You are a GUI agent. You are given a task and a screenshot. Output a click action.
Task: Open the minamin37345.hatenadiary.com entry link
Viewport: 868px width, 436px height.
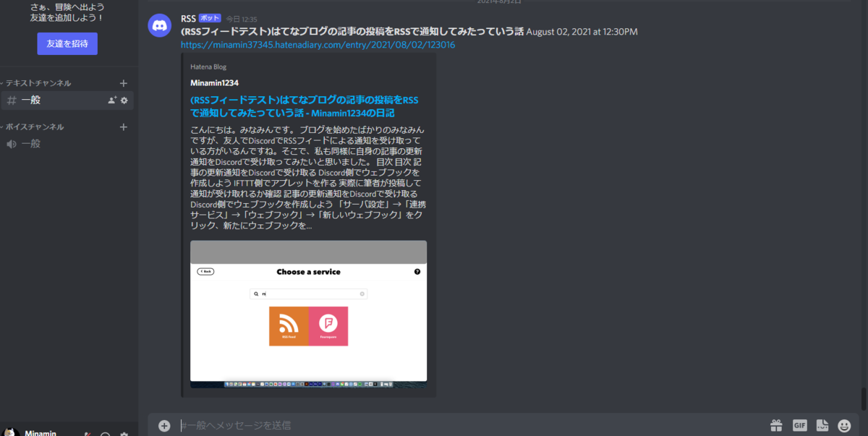318,45
